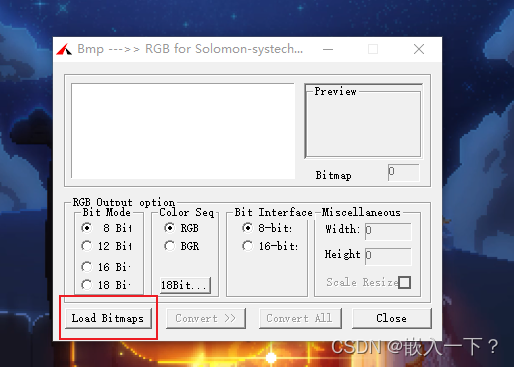Click the red application icon in title bar
The width and height of the screenshot is (514, 367).
click(64, 49)
